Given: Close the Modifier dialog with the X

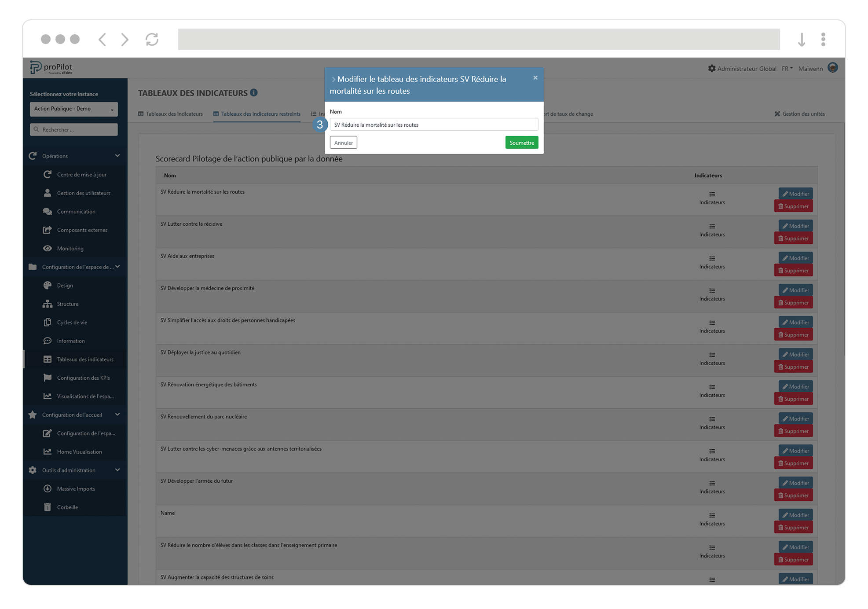Looking at the screenshot, I should pos(535,78).
